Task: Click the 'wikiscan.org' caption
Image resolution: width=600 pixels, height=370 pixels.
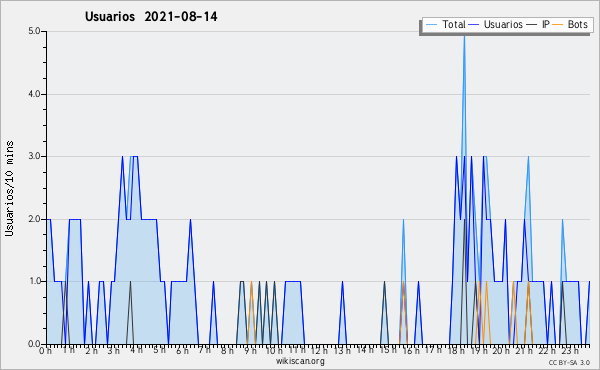Action: tap(300, 361)
